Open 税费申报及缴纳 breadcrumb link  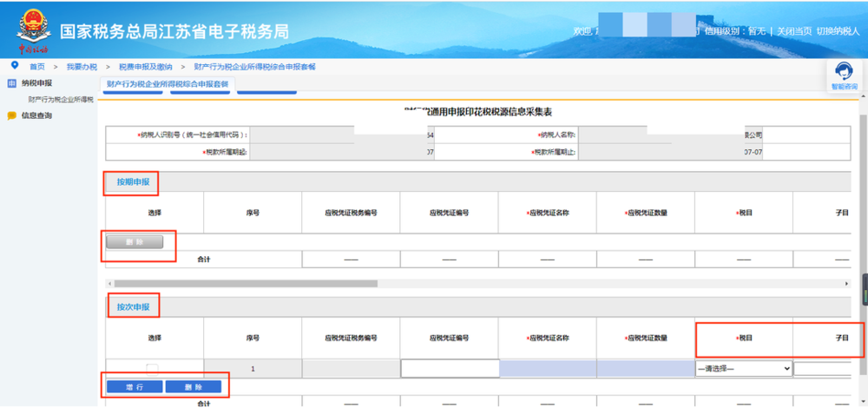coord(146,67)
